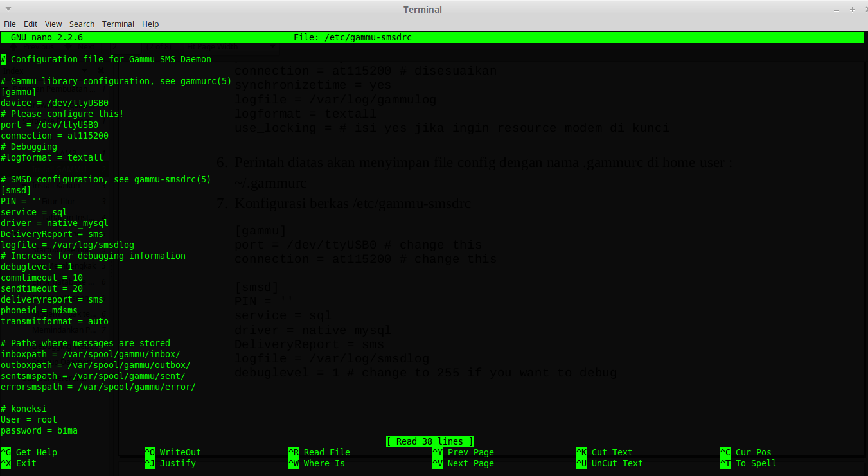The width and height of the screenshot is (868, 476).
Task: Place cursor on 'outboxpath' line
Action: [x=96, y=365]
